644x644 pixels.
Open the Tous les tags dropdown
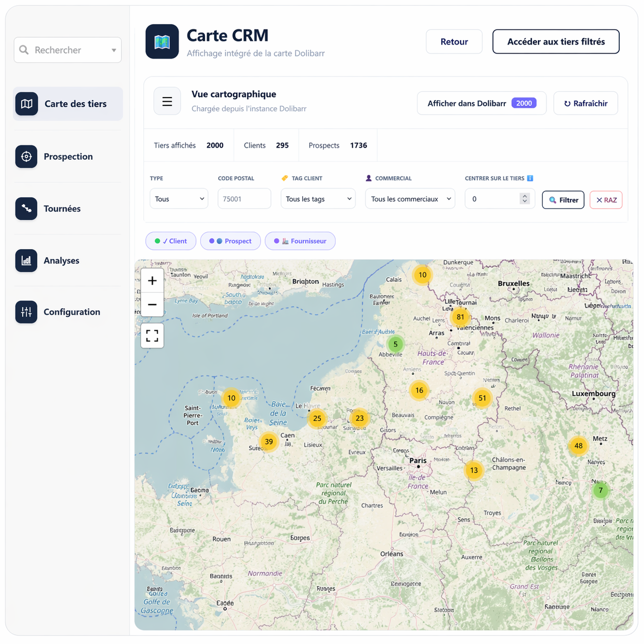pyautogui.click(x=318, y=199)
